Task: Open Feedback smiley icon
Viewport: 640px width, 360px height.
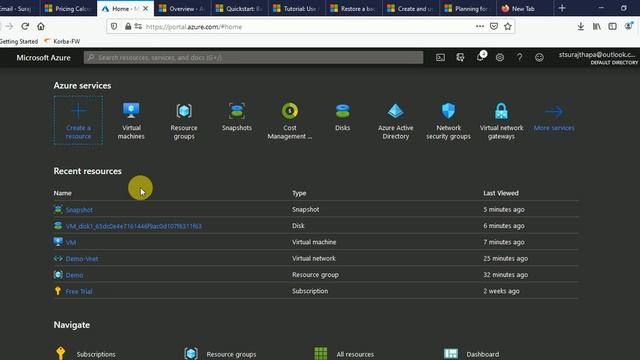Action: pyautogui.click(x=539, y=58)
